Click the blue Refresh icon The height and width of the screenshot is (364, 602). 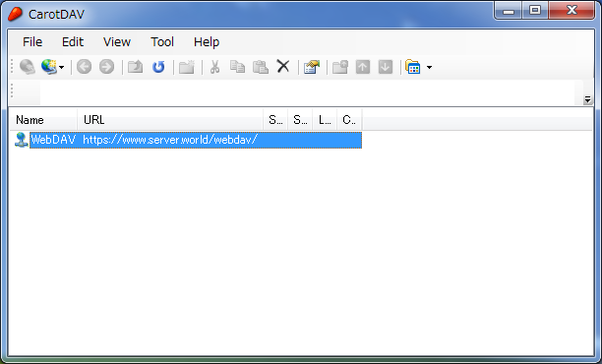tap(158, 67)
